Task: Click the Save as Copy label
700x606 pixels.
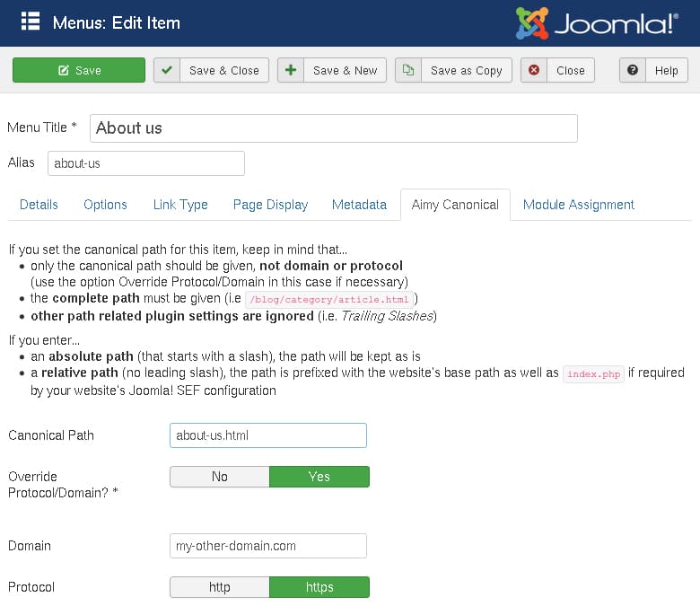Action: tap(467, 70)
